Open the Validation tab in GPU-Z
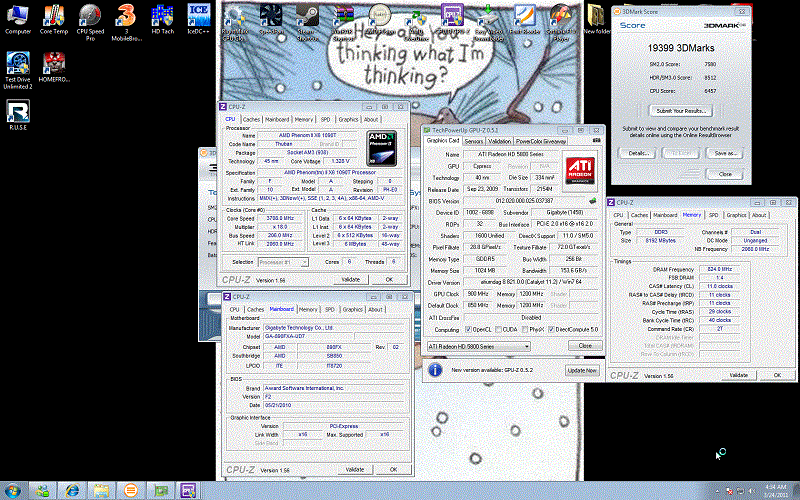The image size is (800, 500). (499, 141)
